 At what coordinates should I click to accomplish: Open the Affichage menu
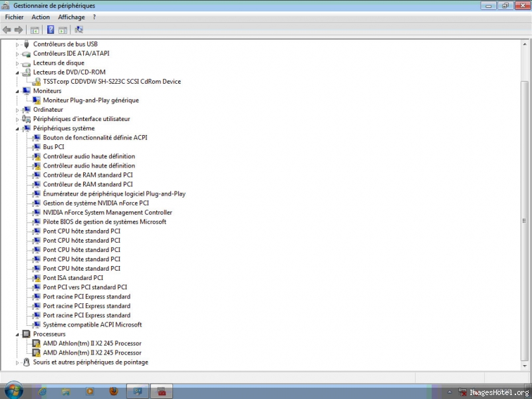coord(71,17)
